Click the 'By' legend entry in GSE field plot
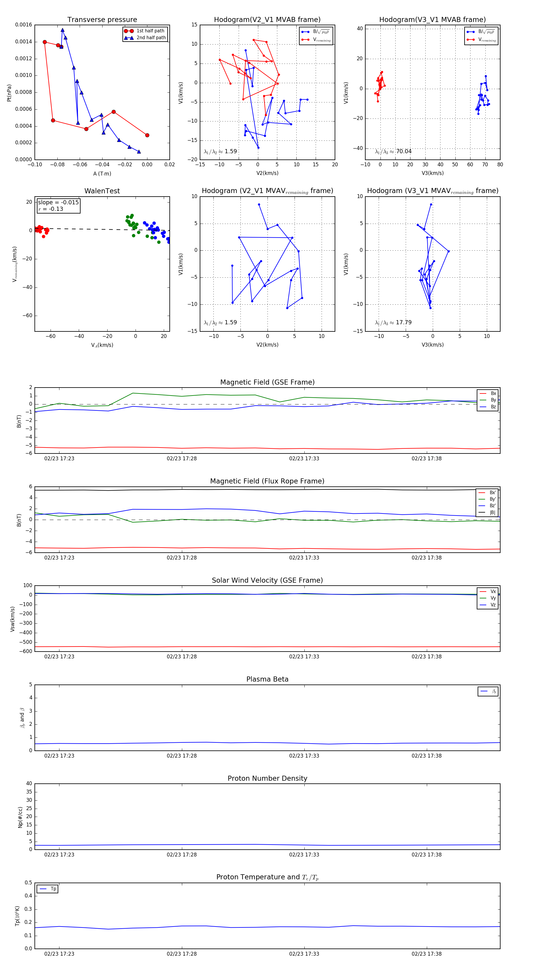 488,400
